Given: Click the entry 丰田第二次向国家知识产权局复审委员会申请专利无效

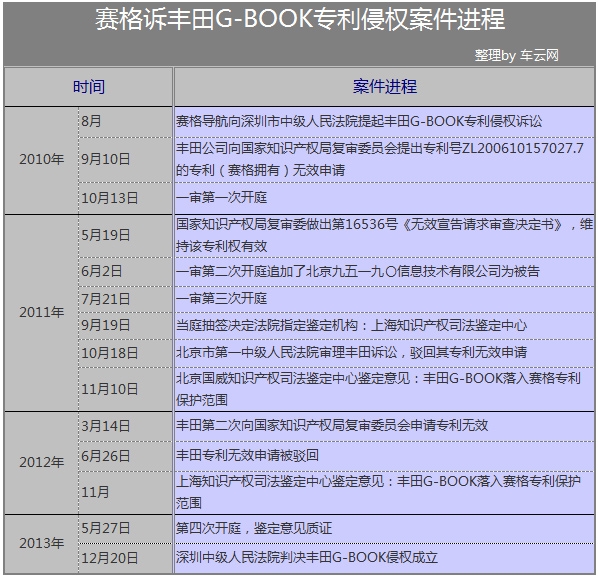Looking at the screenshot, I should pyautogui.click(x=384, y=427).
